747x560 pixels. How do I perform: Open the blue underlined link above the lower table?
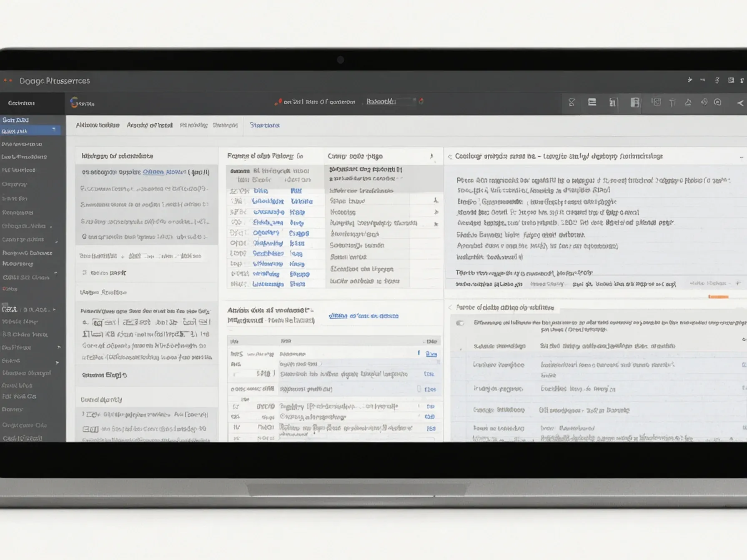[363, 316]
